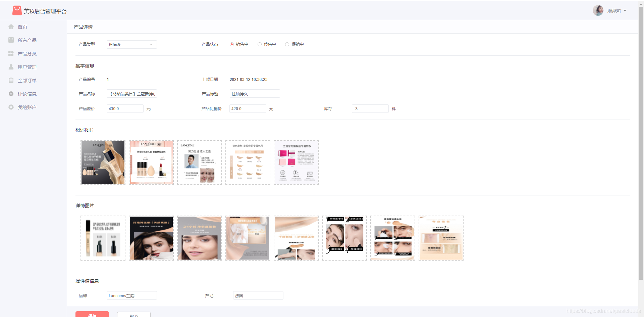The width and height of the screenshot is (644, 317).
Task: Click the 产品原价 field showing 430.0
Action: [x=125, y=108]
